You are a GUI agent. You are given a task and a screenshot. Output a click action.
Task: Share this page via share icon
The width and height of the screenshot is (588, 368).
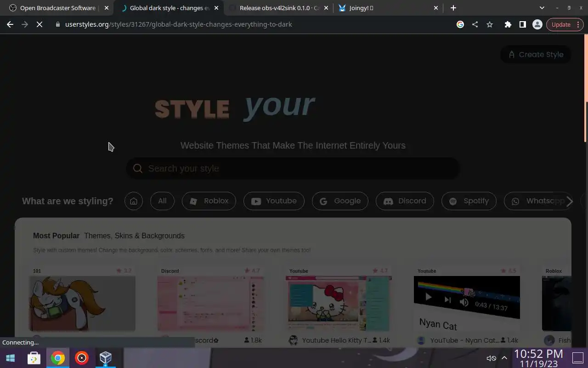point(475,24)
